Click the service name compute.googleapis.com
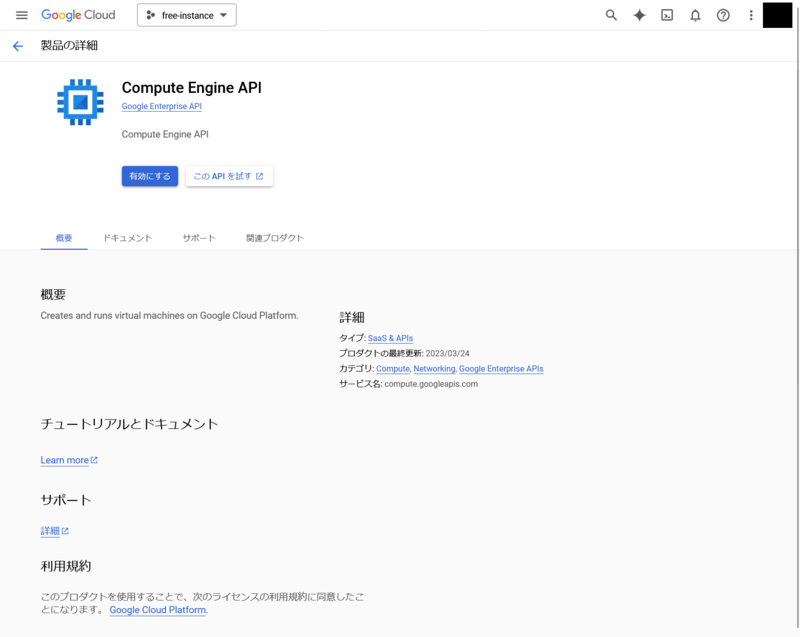 coord(431,384)
